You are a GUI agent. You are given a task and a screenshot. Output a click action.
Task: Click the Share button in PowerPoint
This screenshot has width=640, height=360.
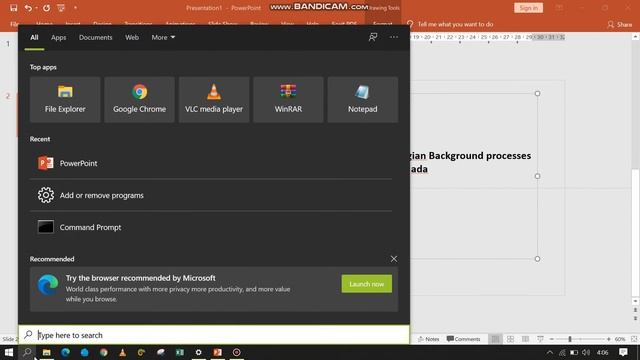(620, 24)
